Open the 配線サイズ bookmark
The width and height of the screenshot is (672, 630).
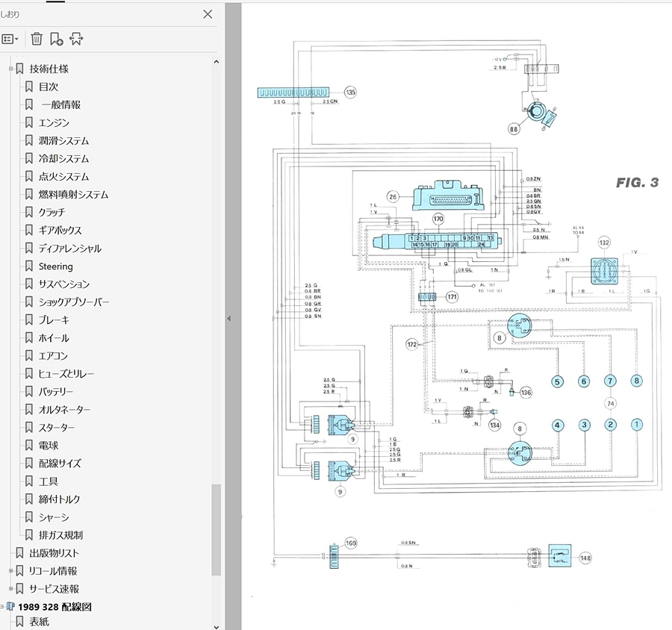click(x=60, y=464)
